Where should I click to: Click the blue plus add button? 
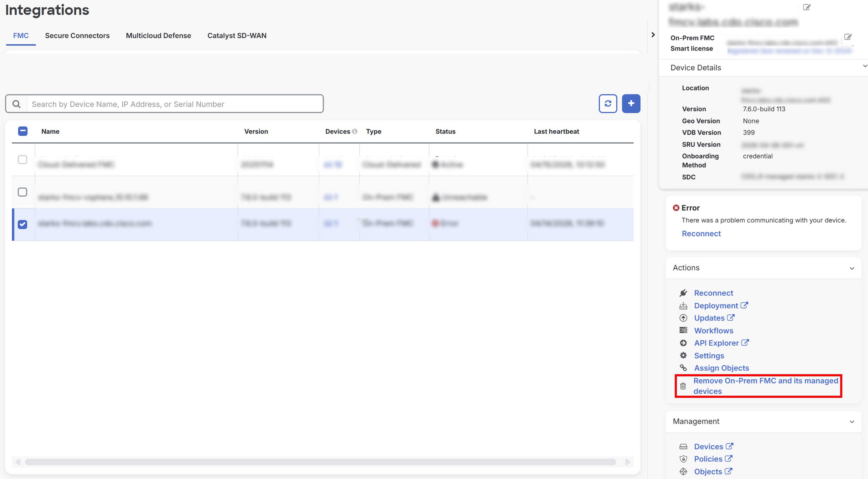[x=631, y=104]
